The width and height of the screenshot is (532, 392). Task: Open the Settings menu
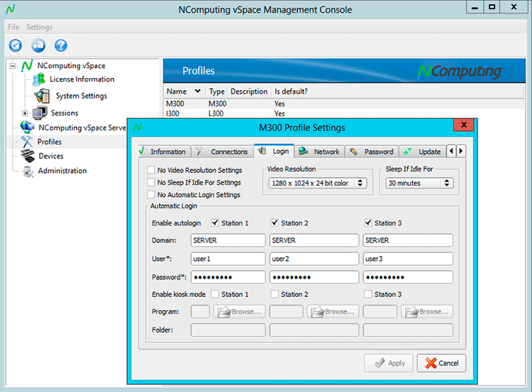pyautogui.click(x=39, y=27)
